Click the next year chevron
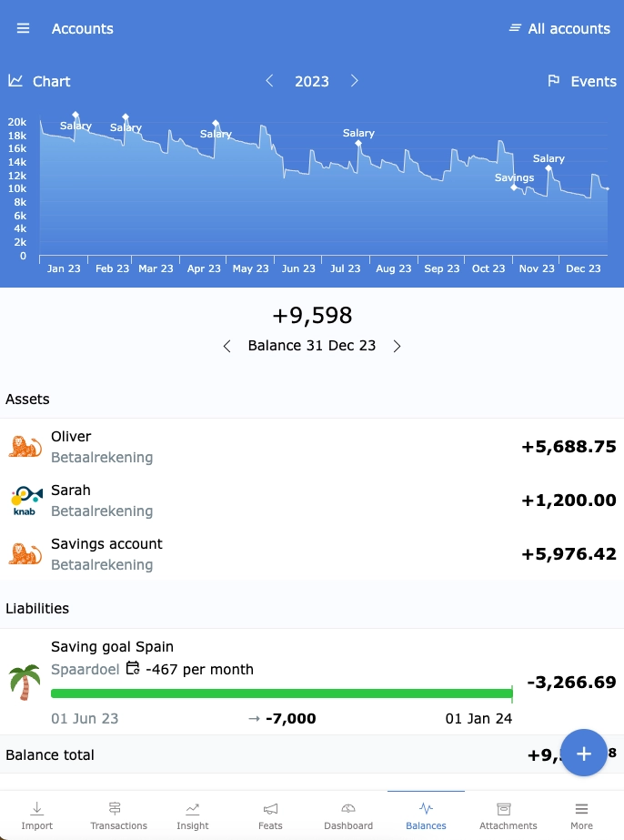The width and height of the screenshot is (624, 840). 355,81
